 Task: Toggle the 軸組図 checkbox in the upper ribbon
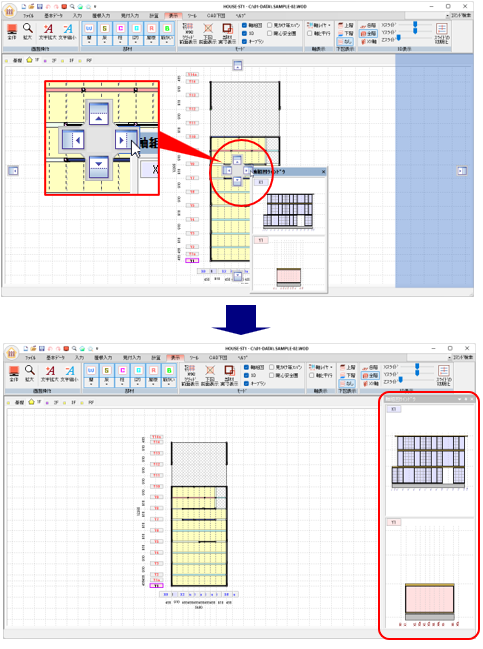[244, 25]
